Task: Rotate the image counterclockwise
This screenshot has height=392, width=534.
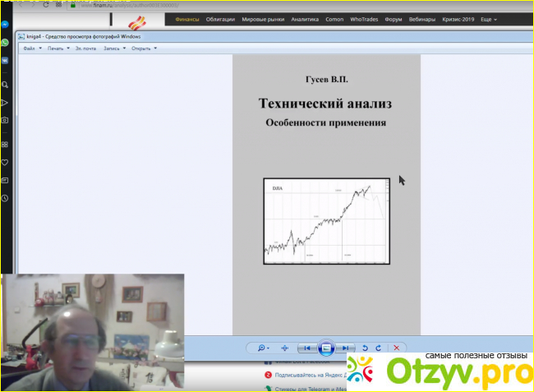Action: 366,348
